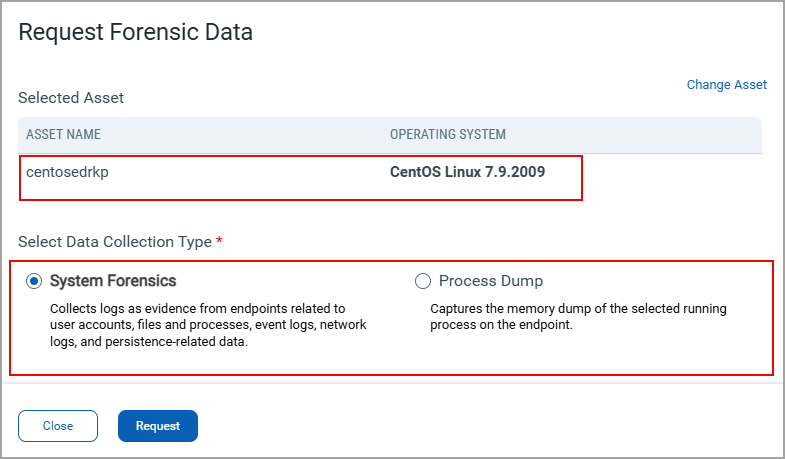Click the Selected Asset section label
Viewport: 785px width, 459px height.
pyautogui.click(x=71, y=98)
